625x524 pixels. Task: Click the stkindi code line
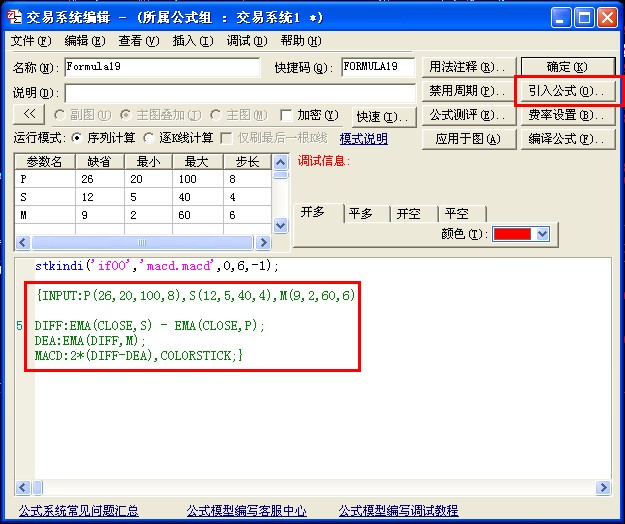157,266
